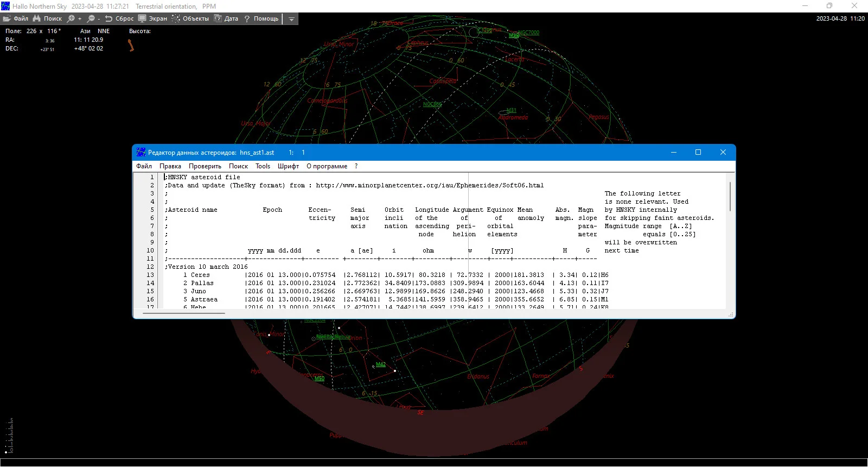Open the Файл menu in main toolbar
This screenshot has height=467, width=868.
[x=16, y=18]
